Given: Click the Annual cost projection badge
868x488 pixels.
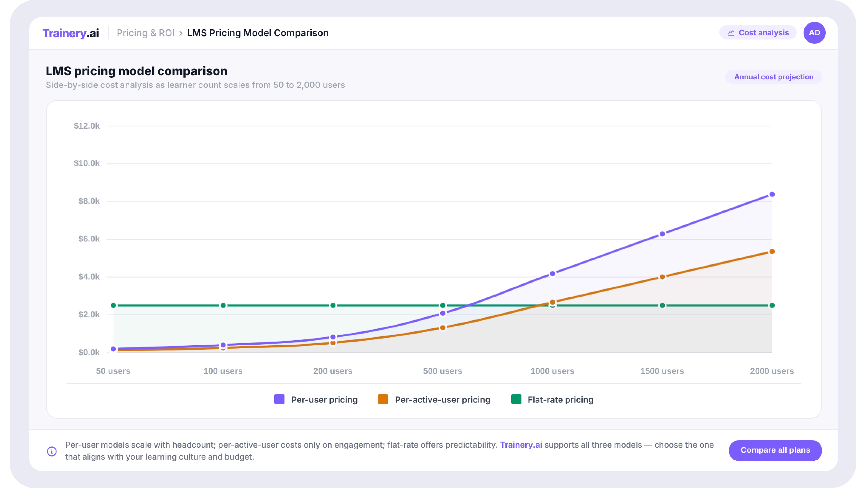Looking at the screenshot, I should pyautogui.click(x=774, y=77).
